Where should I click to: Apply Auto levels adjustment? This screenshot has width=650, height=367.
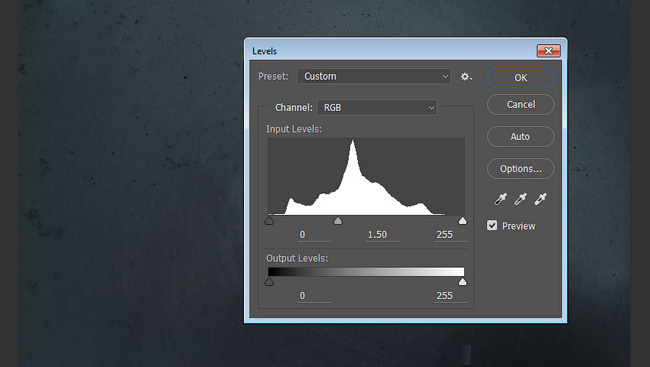(520, 136)
